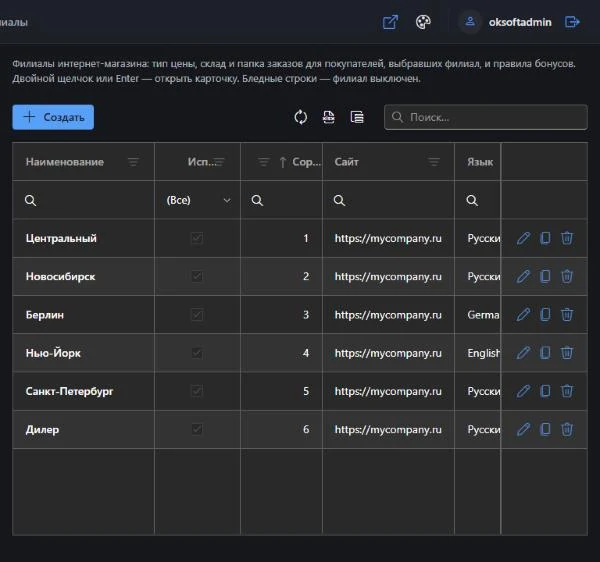
Task: Copy the Санкт-Петербург row
Action: pyautogui.click(x=545, y=391)
